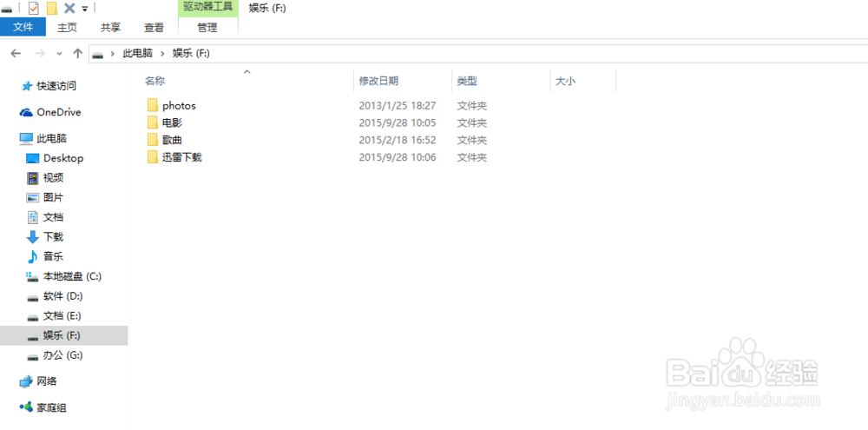Select the 驱动器工具 contextual tab header
The width and height of the screenshot is (868, 430).
(208, 9)
